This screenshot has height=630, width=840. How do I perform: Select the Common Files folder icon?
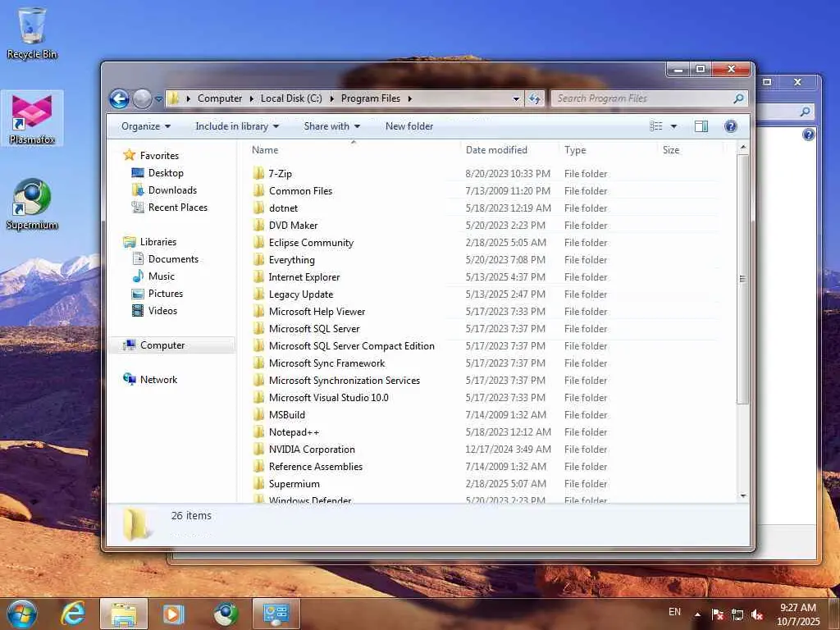(258, 190)
